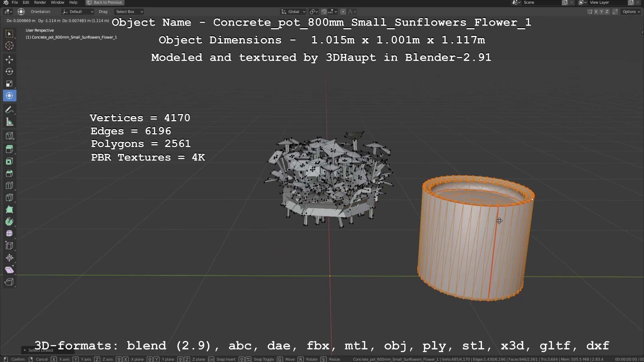Select the Inset Faces tool

click(x=9, y=161)
